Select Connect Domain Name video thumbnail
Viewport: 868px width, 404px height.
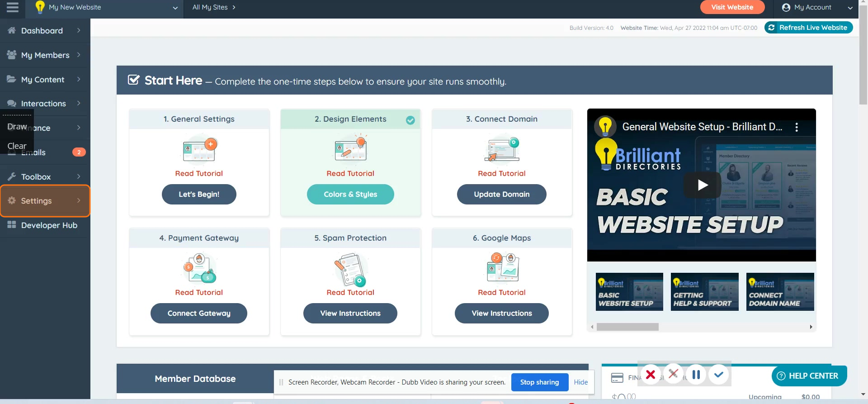(x=780, y=292)
